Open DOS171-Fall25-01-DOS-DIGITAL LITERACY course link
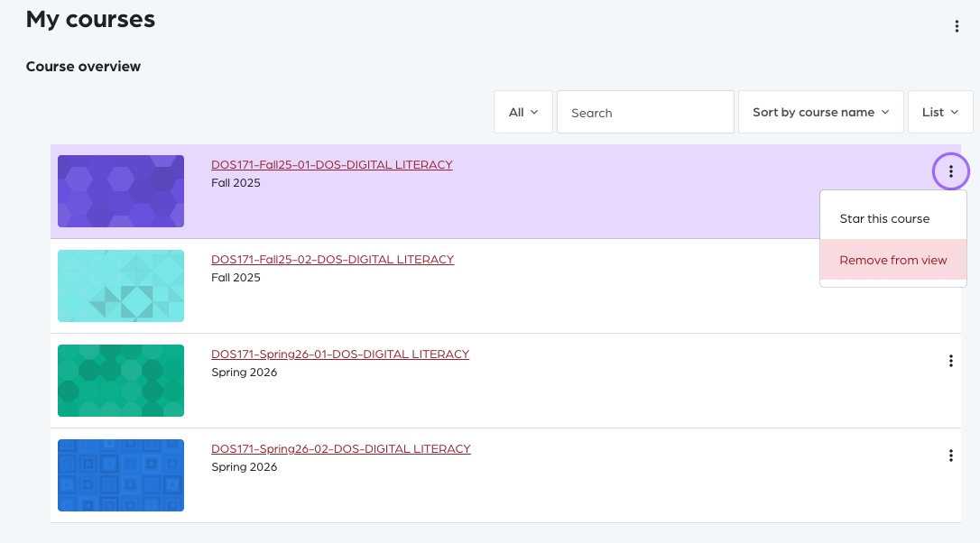Image resolution: width=980 pixels, height=543 pixels. [x=332, y=164]
